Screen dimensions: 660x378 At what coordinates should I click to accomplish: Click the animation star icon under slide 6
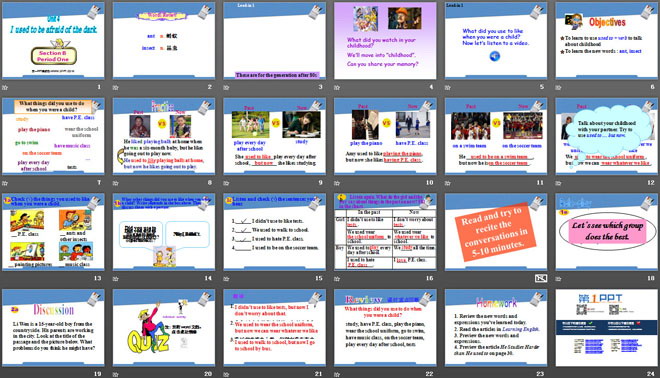click(x=559, y=88)
